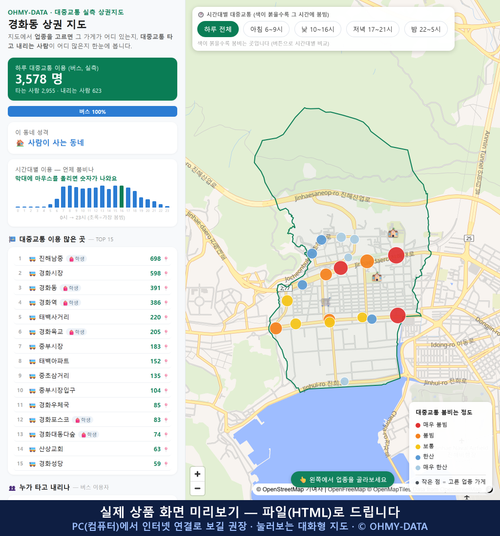Image resolution: width=500 pixels, height=536 pixels.
Task: Open the OpenFreeMap attribution link
Action: tap(347, 490)
